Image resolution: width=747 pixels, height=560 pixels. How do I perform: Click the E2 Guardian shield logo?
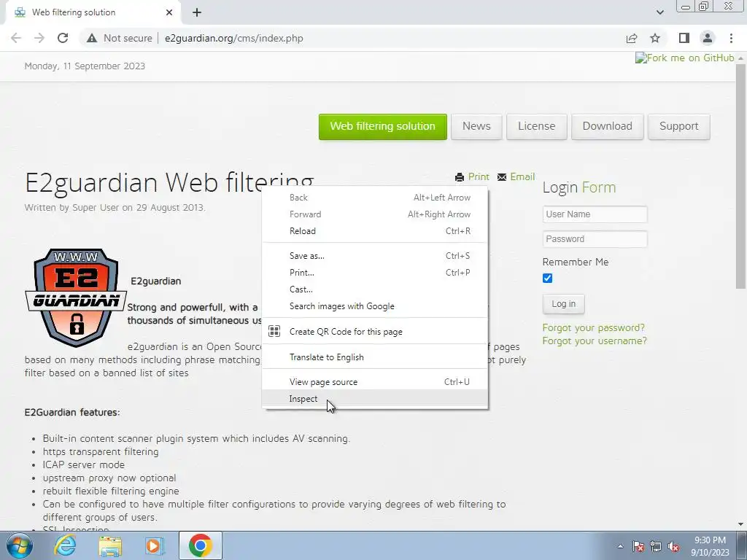tap(76, 297)
